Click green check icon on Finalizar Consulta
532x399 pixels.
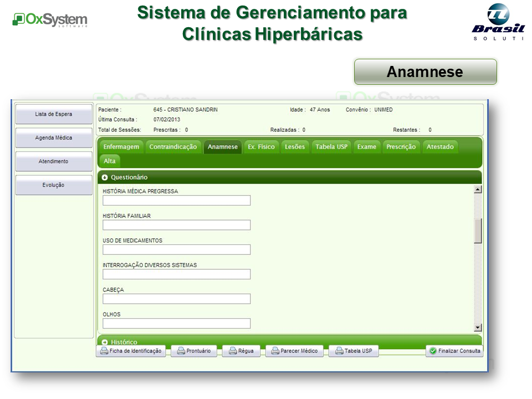click(x=433, y=351)
